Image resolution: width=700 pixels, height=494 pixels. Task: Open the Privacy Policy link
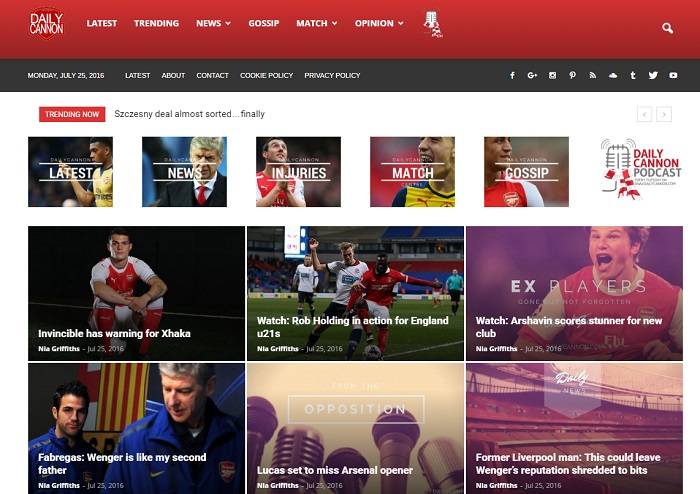pos(332,75)
